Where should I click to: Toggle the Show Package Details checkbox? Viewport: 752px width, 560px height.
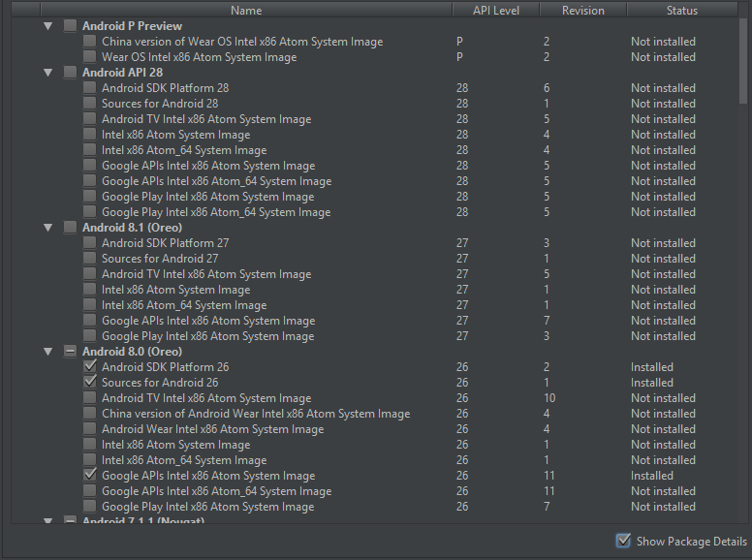623,542
